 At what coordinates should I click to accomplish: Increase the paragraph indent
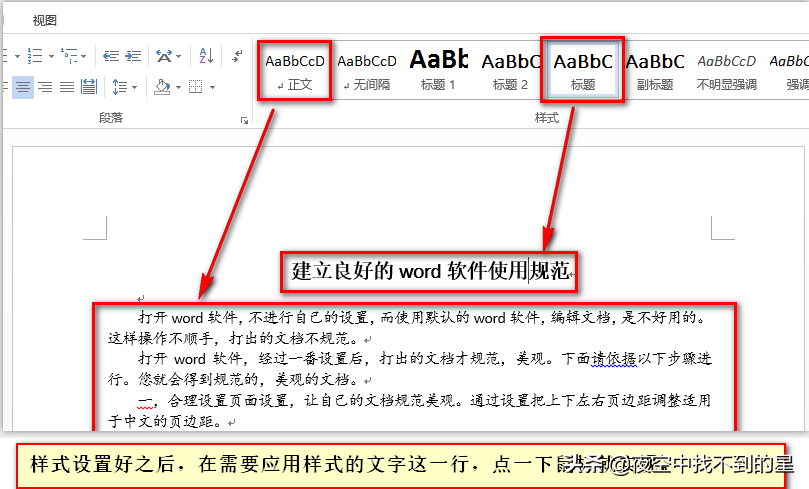[133, 55]
